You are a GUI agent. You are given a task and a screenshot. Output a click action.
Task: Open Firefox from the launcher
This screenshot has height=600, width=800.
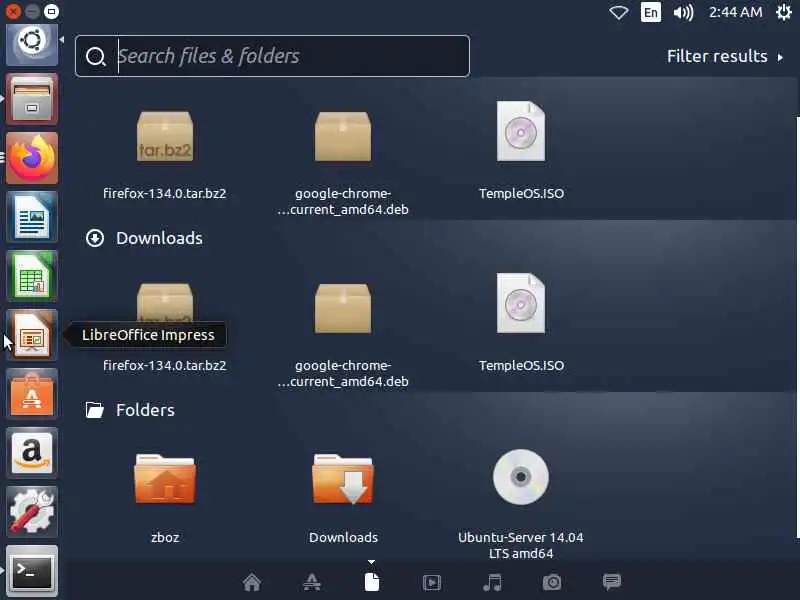click(x=32, y=158)
